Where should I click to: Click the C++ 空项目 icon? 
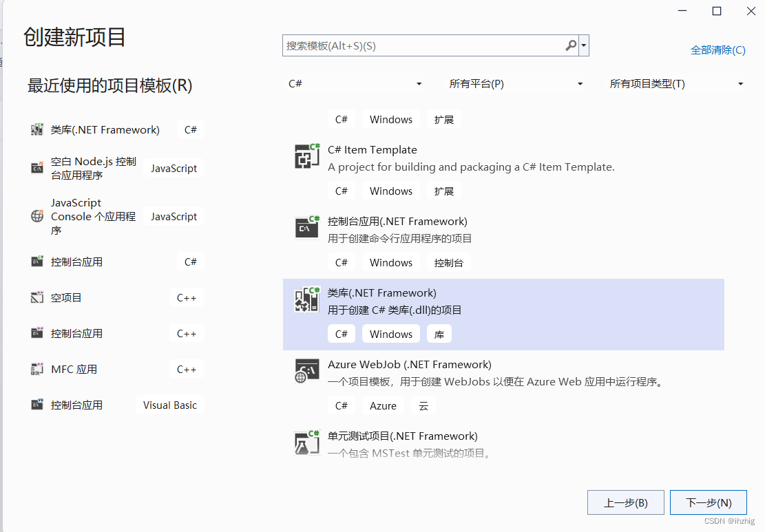[x=37, y=297]
